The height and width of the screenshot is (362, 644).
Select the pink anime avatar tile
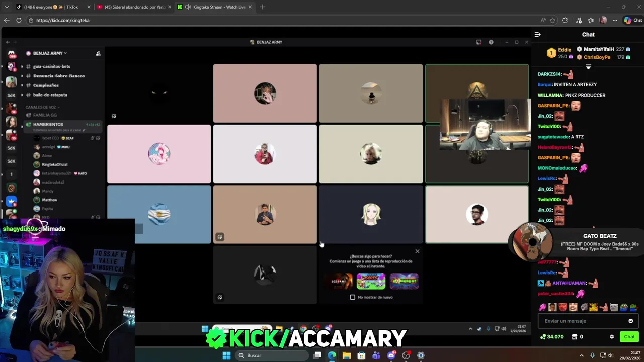point(159,154)
